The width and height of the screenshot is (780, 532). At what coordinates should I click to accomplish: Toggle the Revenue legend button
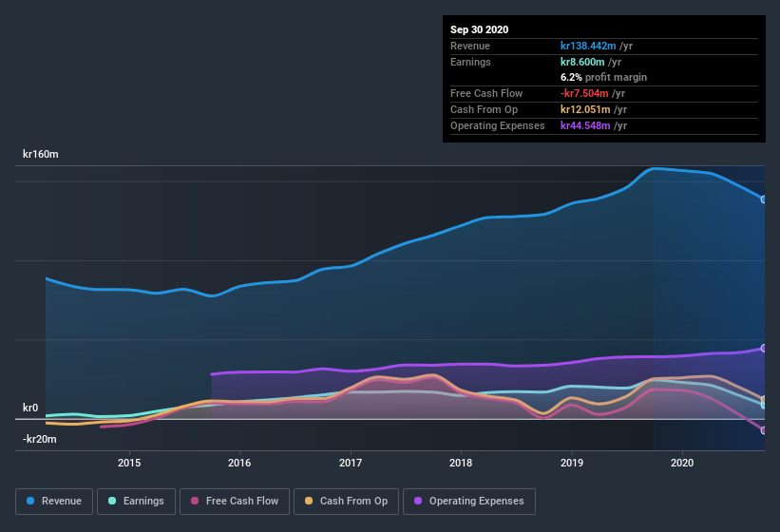(54, 502)
